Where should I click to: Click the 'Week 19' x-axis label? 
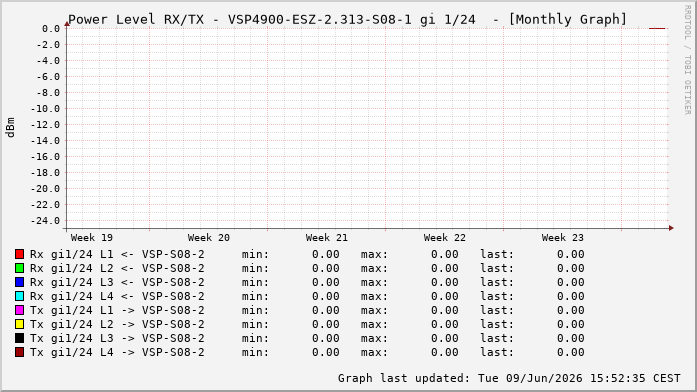coord(92,238)
